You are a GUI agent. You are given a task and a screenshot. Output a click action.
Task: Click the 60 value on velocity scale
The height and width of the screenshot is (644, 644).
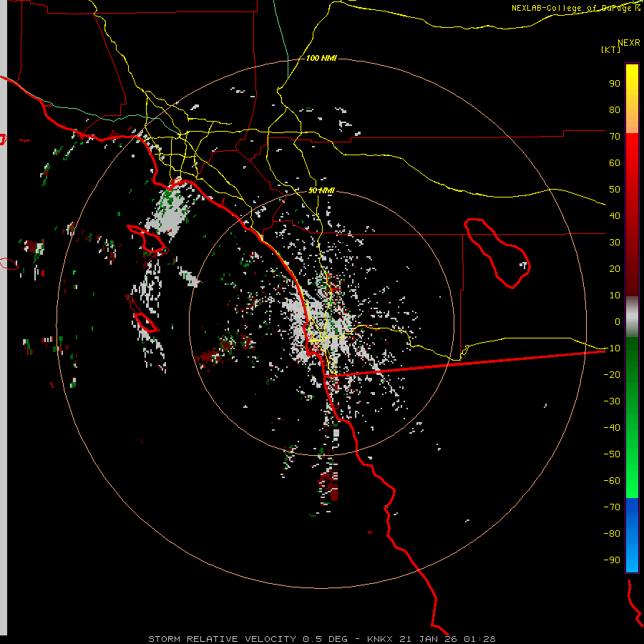(x=615, y=162)
